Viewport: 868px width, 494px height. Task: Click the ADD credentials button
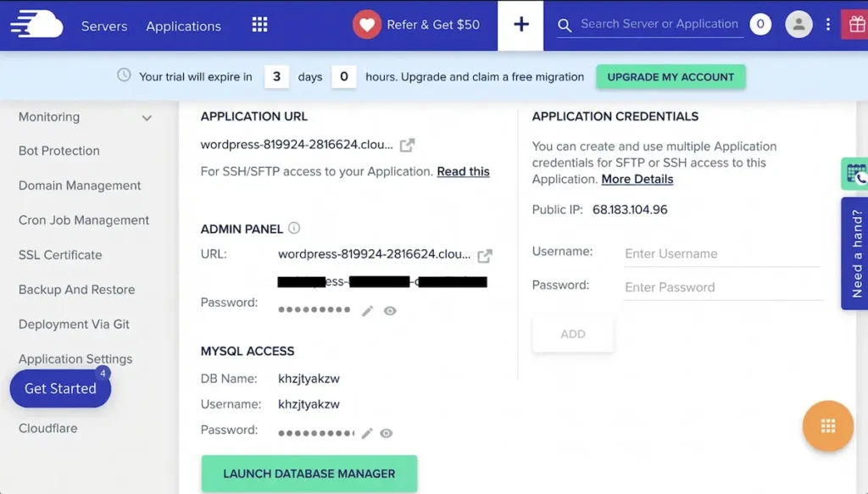point(572,334)
